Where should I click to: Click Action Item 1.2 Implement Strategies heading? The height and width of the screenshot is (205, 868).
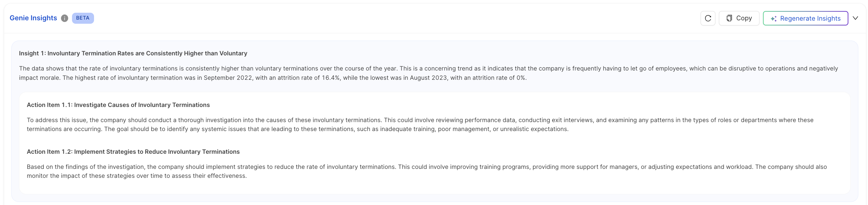point(133,152)
